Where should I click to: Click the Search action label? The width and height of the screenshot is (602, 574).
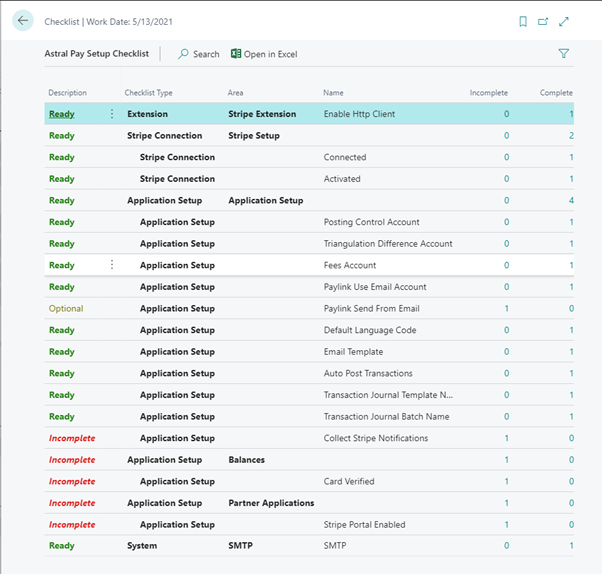[x=206, y=54]
